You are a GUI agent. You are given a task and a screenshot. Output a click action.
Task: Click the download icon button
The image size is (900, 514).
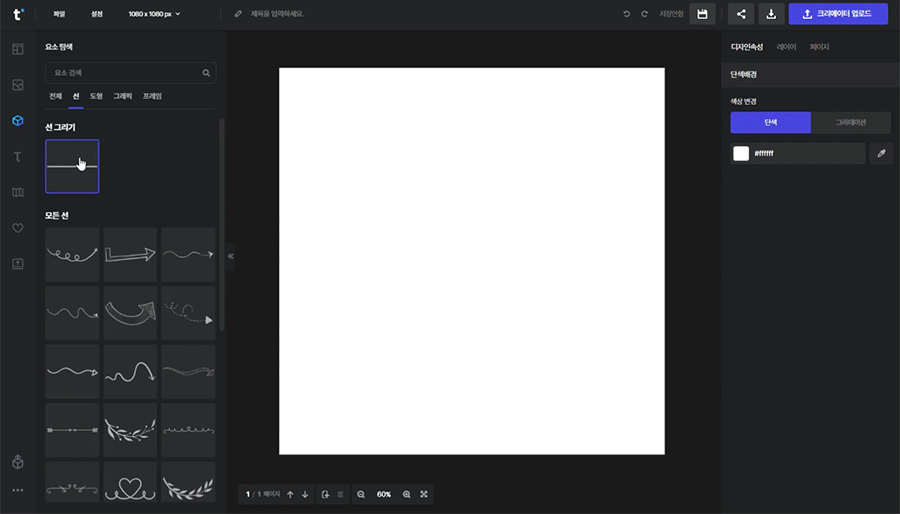pyautogui.click(x=771, y=14)
